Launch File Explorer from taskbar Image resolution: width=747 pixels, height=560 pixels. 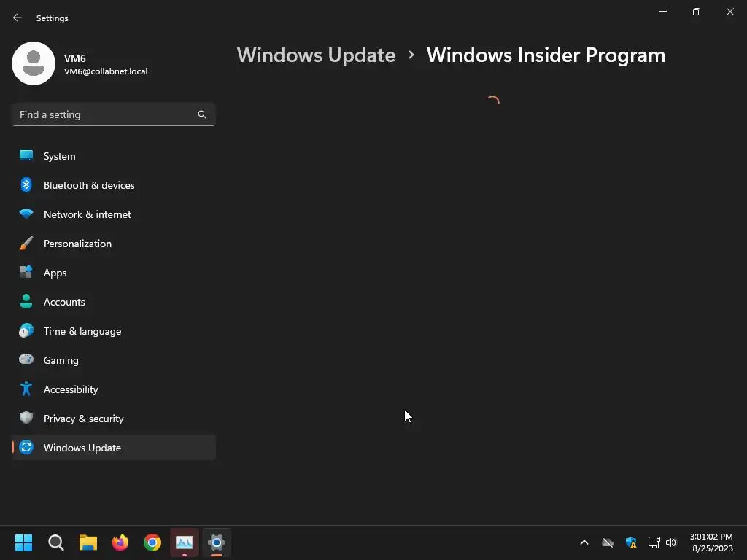88,542
